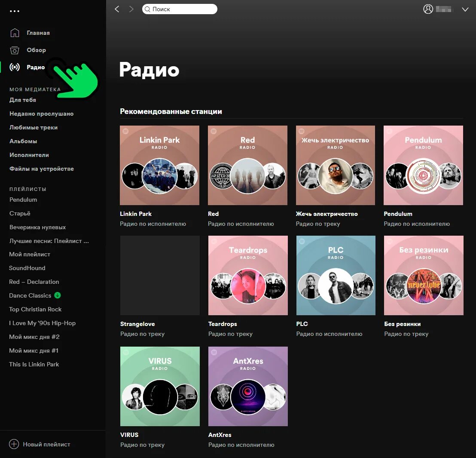Go forward with the right arrow

(131, 9)
